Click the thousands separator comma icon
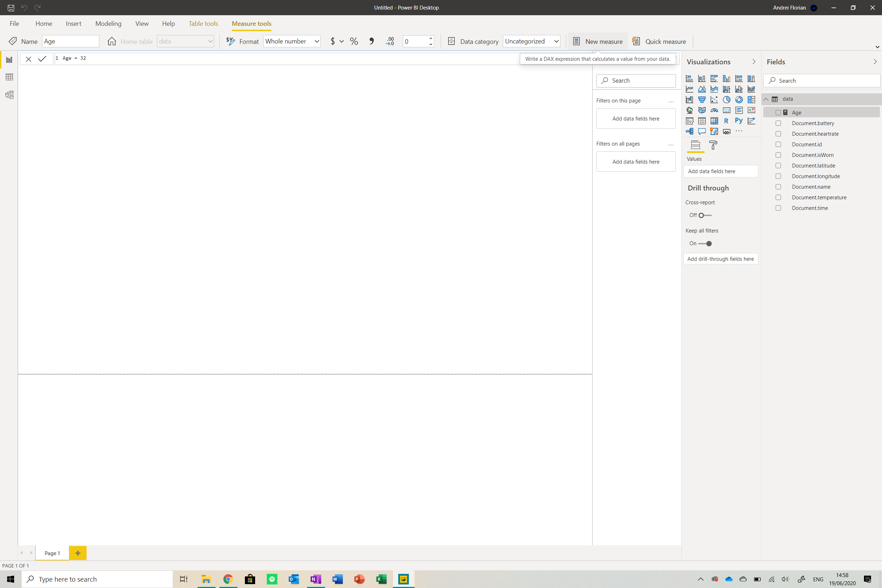The image size is (882, 588). coord(371,41)
